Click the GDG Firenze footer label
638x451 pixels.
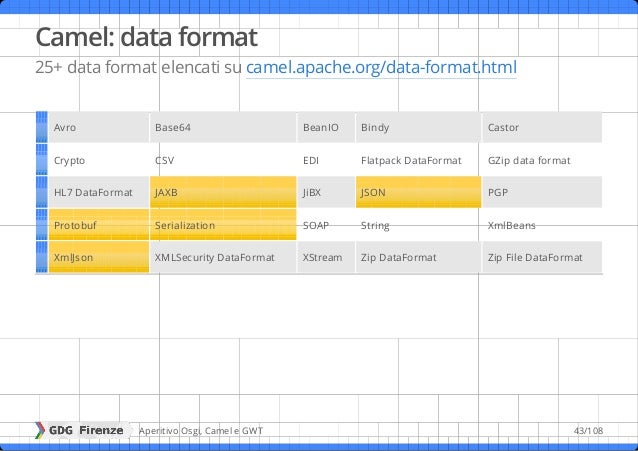(86, 430)
